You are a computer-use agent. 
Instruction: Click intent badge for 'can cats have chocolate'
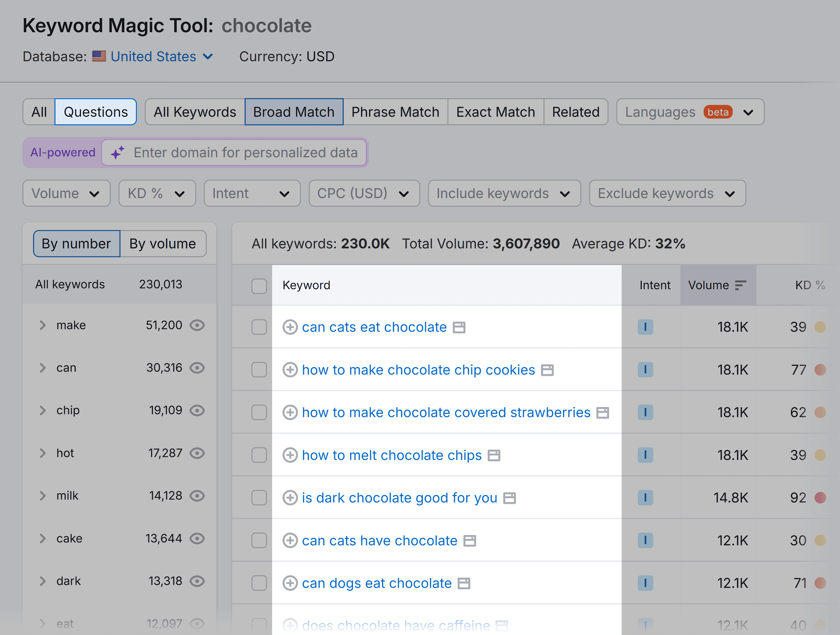tap(645, 540)
